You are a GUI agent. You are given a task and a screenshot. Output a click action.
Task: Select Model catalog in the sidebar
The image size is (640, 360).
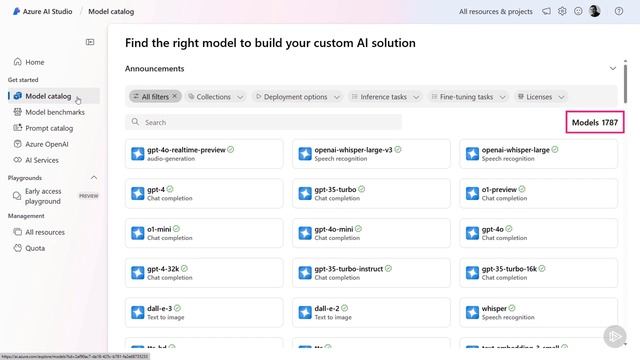53,96
